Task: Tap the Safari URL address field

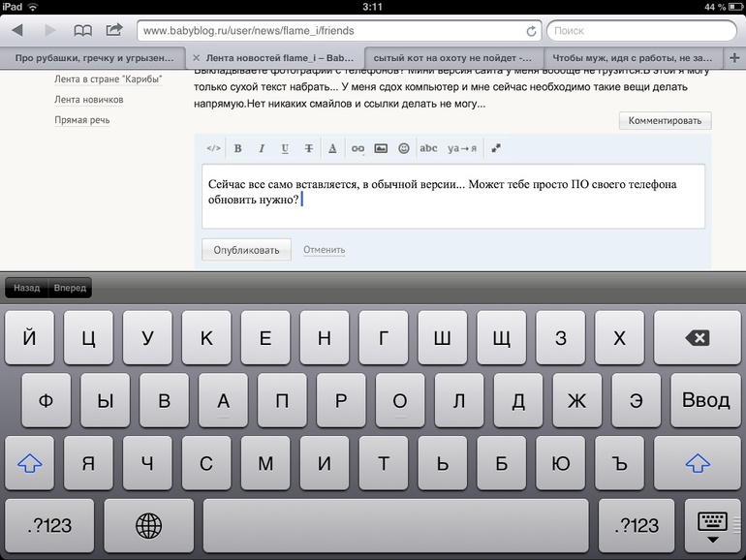Action: tap(339, 31)
